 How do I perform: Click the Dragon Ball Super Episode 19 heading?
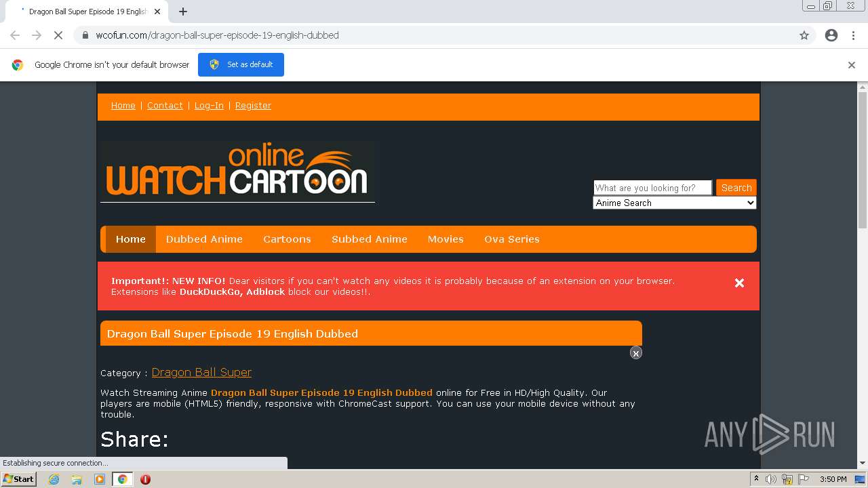[x=233, y=333]
